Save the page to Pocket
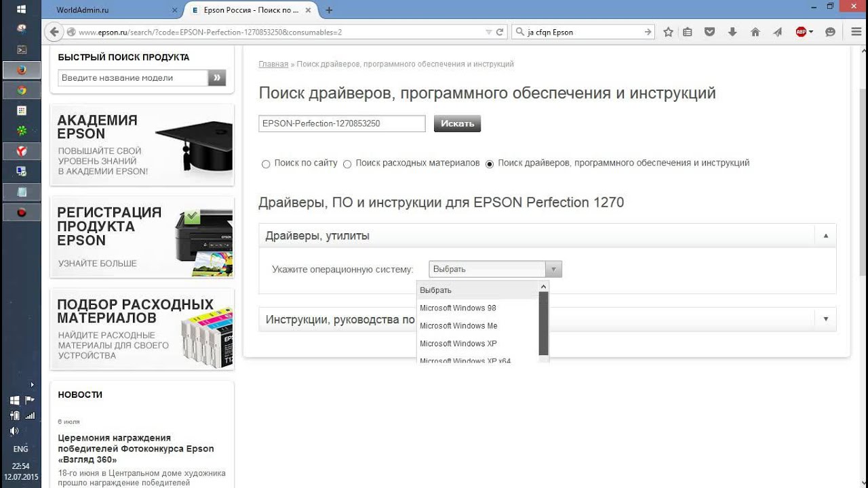Viewport: 868px width, 488px height. click(709, 32)
